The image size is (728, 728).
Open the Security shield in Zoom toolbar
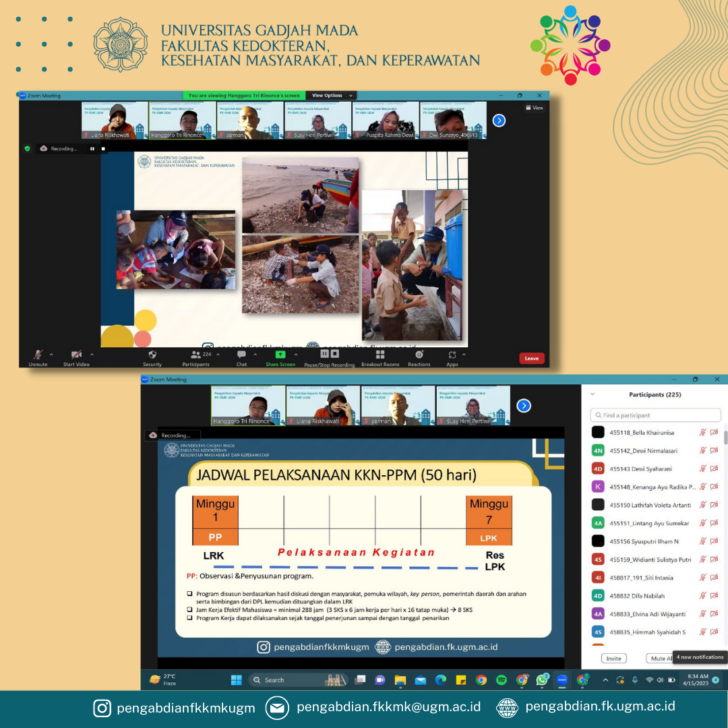[x=152, y=355]
